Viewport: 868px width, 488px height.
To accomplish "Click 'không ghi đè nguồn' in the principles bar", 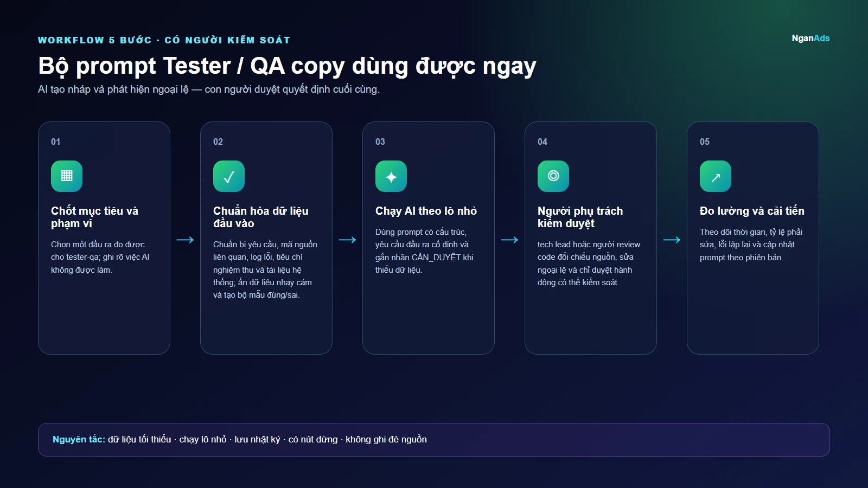I will click(386, 439).
